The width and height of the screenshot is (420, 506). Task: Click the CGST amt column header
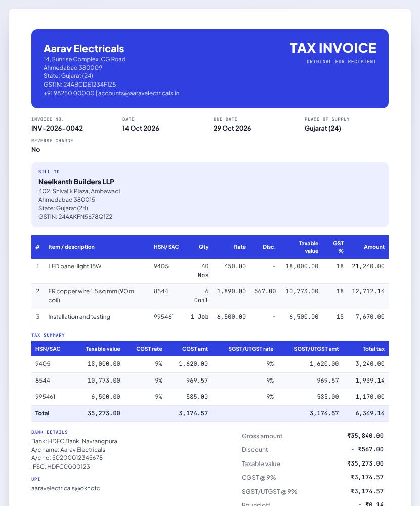[195, 349]
